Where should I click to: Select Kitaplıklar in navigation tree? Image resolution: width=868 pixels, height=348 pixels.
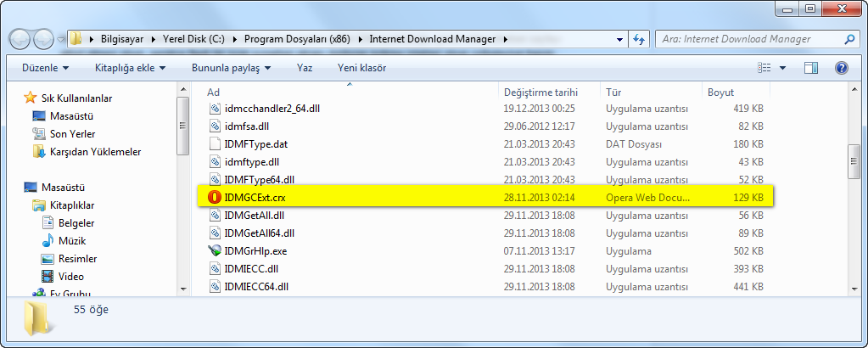coord(72,205)
